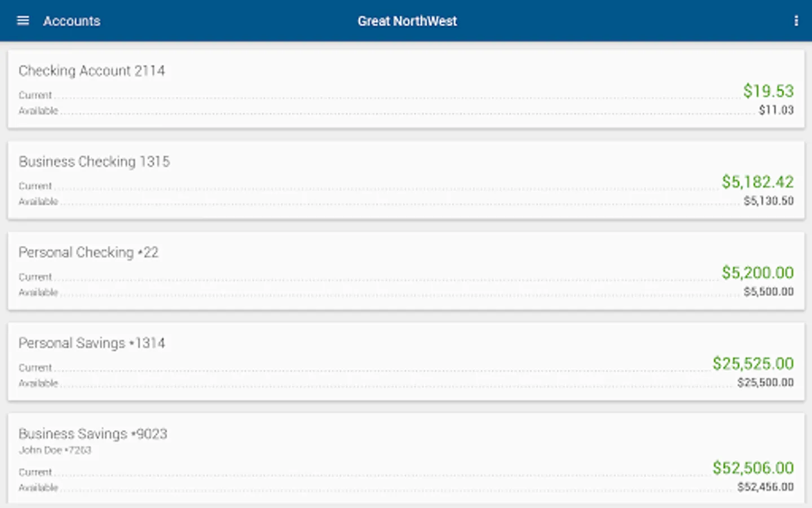
Task: Open the three-dot overflow menu
Action: pyautogui.click(x=796, y=21)
